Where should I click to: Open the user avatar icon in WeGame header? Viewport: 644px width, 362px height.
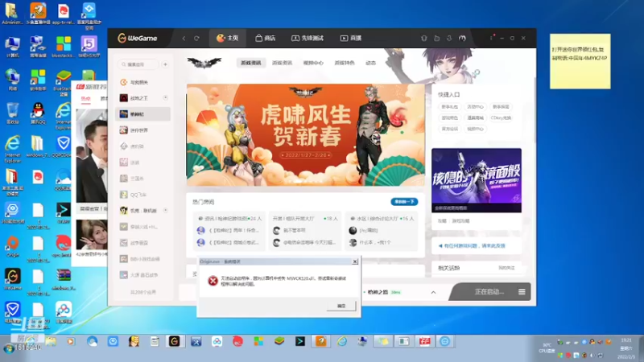(x=462, y=38)
